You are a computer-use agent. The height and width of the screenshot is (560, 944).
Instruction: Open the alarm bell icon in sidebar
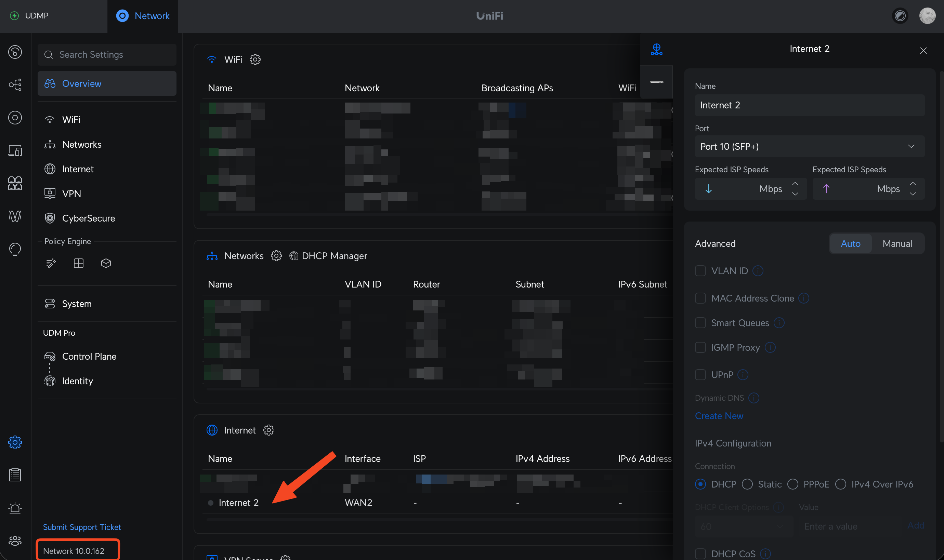coord(15,508)
